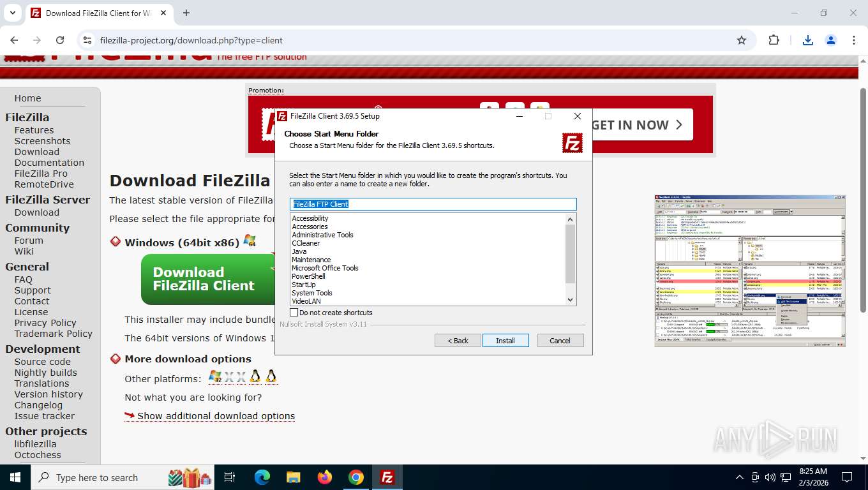Click the first Linux penguin platform icon
The height and width of the screenshot is (490, 868).
255,376
